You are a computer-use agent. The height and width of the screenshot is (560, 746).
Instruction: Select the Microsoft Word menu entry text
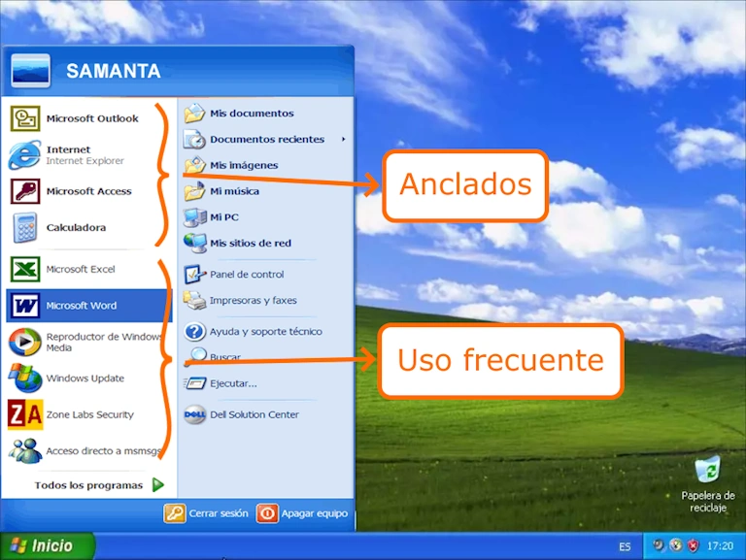click(82, 306)
